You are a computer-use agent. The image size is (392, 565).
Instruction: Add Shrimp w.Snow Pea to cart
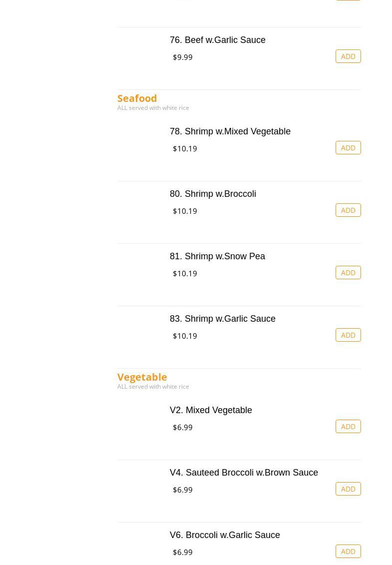[348, 273]
